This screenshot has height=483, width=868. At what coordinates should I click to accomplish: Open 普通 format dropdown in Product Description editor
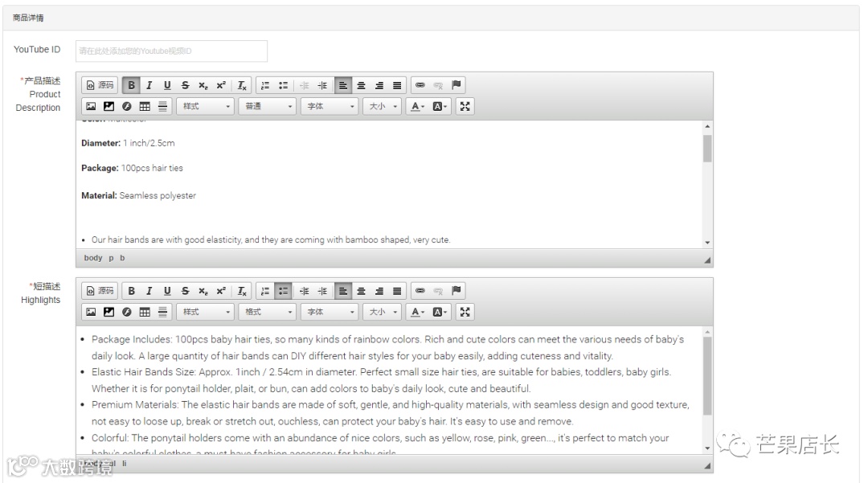pos(268,106)
